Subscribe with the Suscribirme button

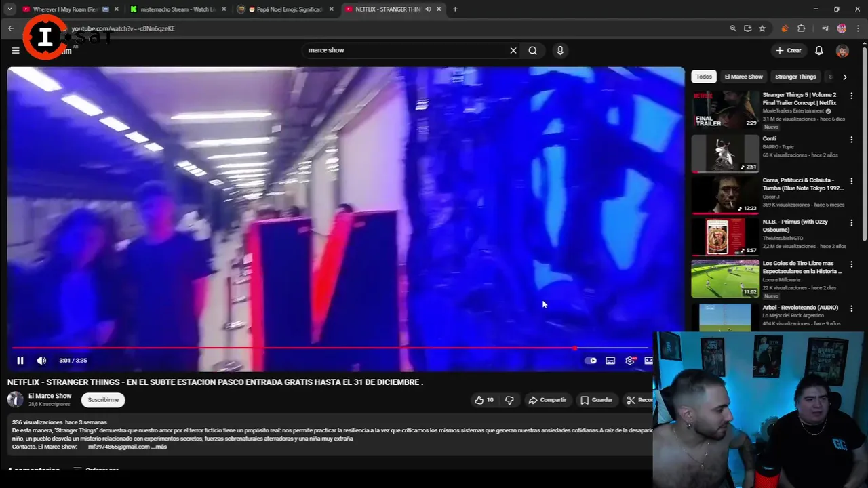tap(103, 400)
